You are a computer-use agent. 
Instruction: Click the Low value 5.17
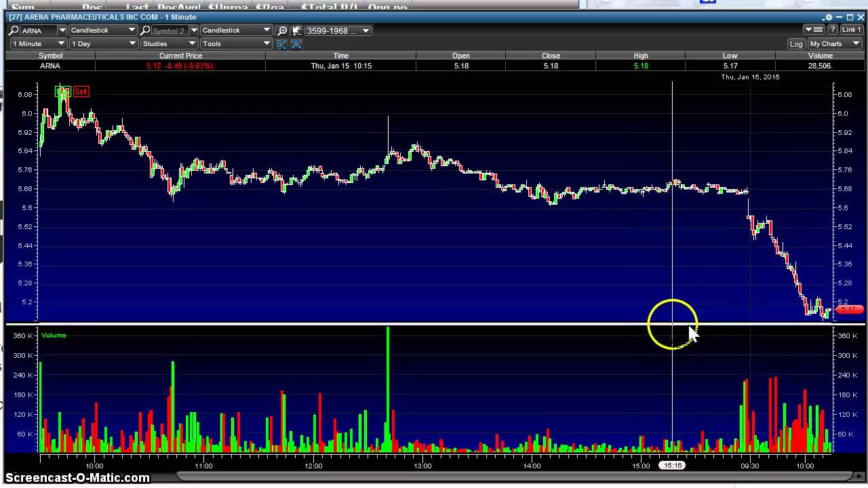[x=730, y=66]
